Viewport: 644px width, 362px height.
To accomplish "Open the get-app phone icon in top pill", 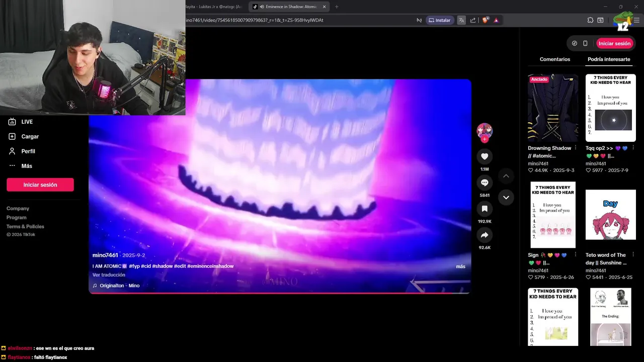I will [585, 43].
